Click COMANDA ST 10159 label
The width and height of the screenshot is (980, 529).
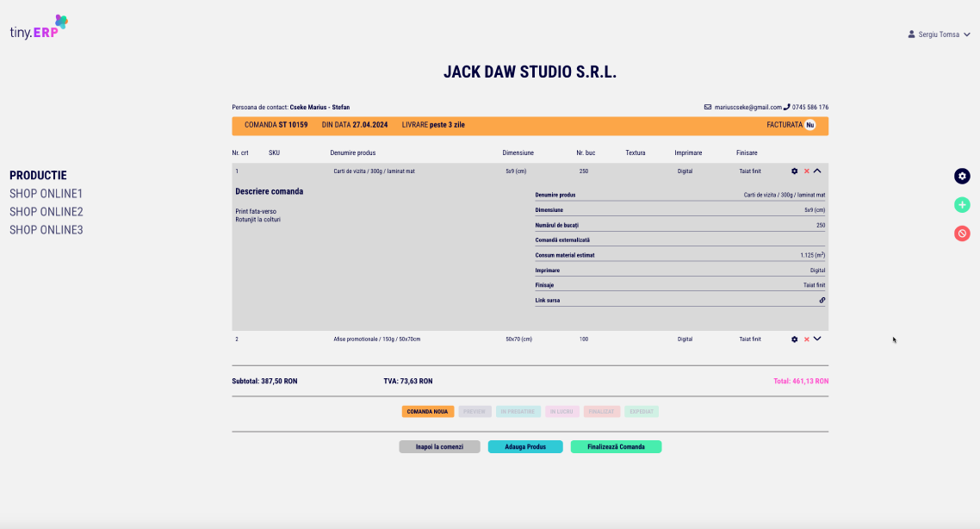(276, 125)
